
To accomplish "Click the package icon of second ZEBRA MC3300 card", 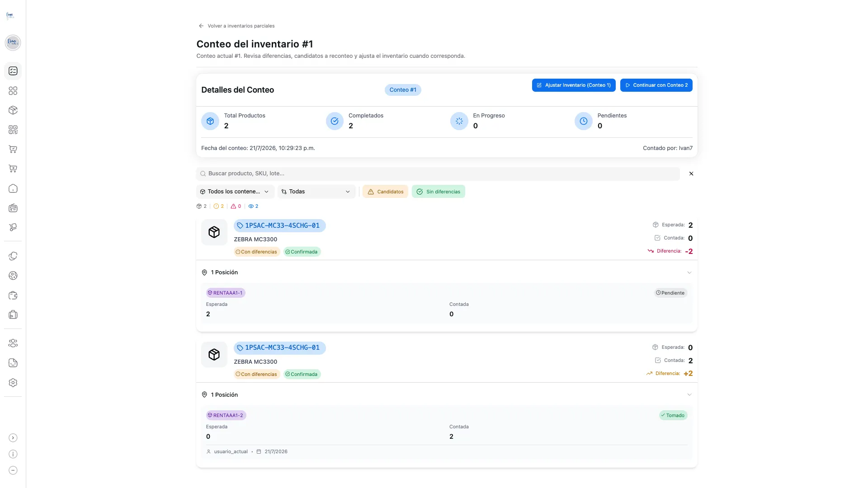I will (214, 355).
